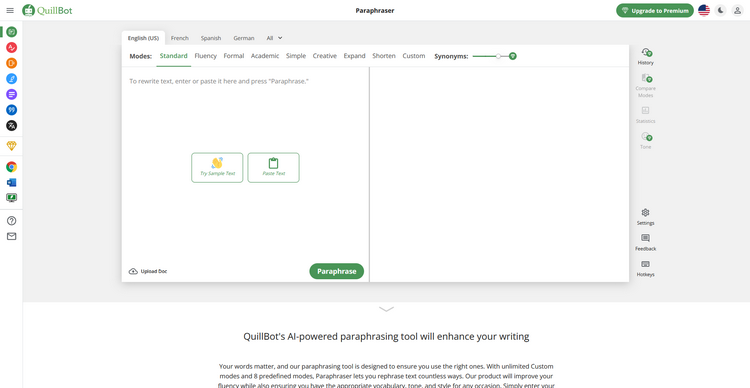Open the Chrome extension icon
The image size is (750, 388).
[x=11, y=167]
